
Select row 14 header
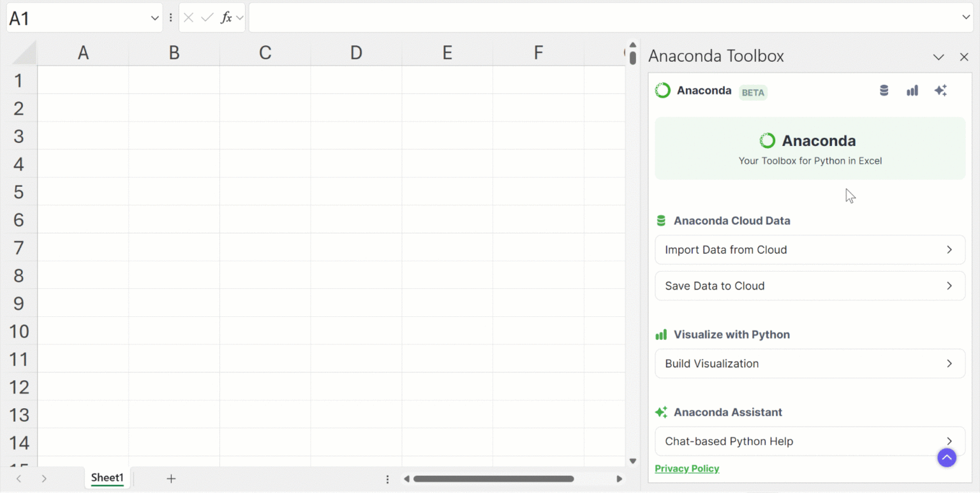19,443
